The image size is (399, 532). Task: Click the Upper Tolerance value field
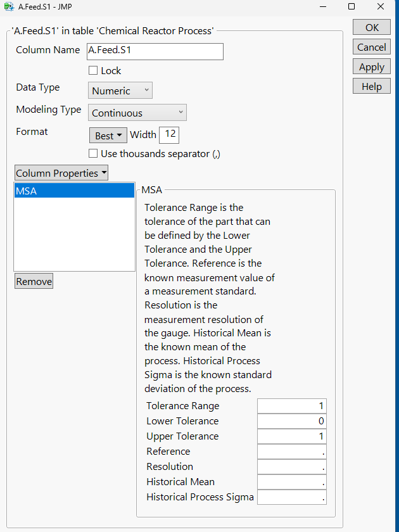tap(292, 436)
